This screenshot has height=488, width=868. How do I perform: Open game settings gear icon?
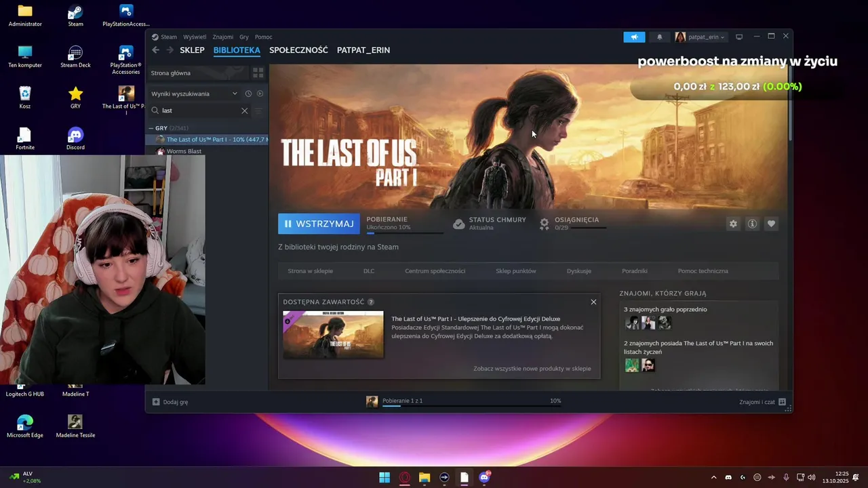[733, 224]
